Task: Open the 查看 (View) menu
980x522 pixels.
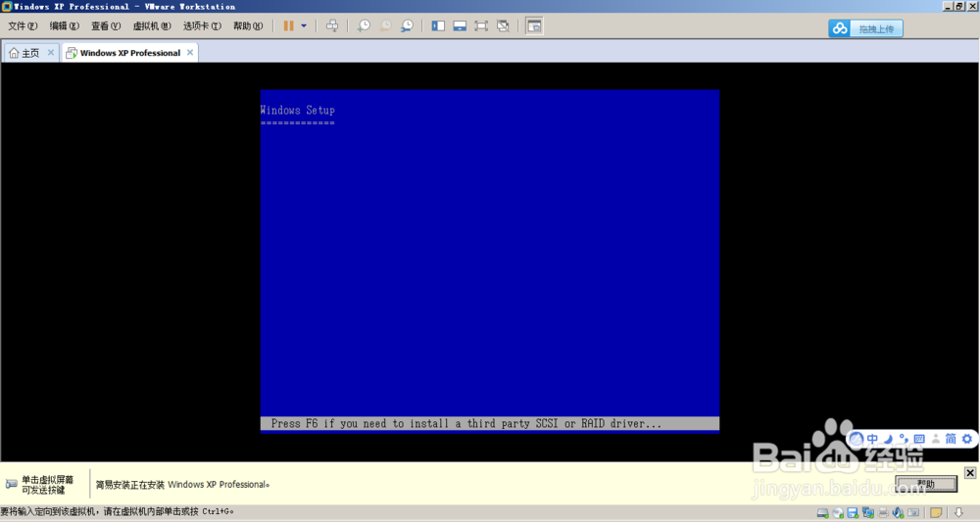Action: 106,26
